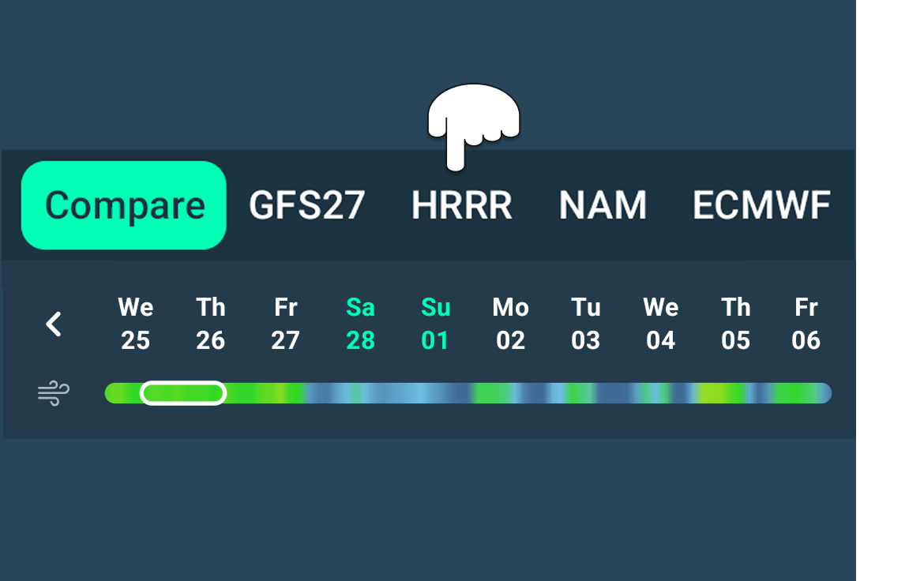Select Saturday 28 in the date row

tap(360, 324)
